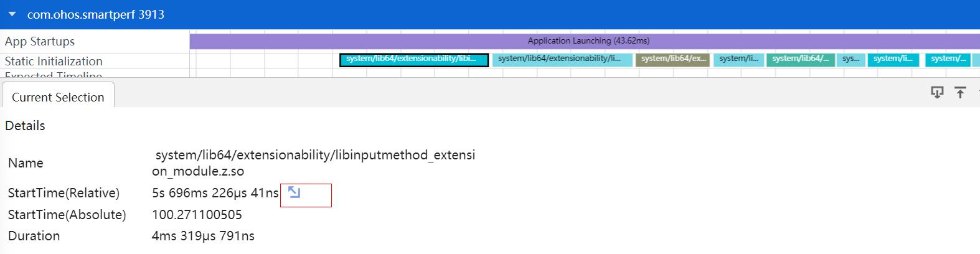Click the Duration value 4ms 319μs 791ns
980x254 pixels.
point(203,236)
